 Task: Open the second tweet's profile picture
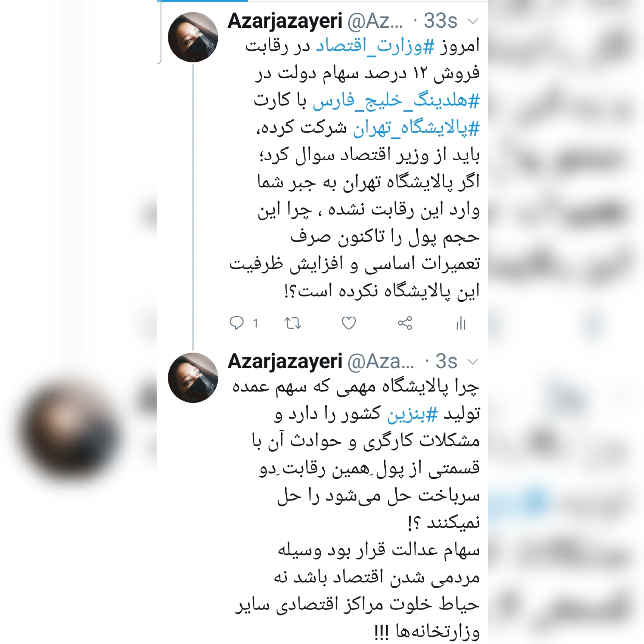pyautogui.click(x=193, y=378)
